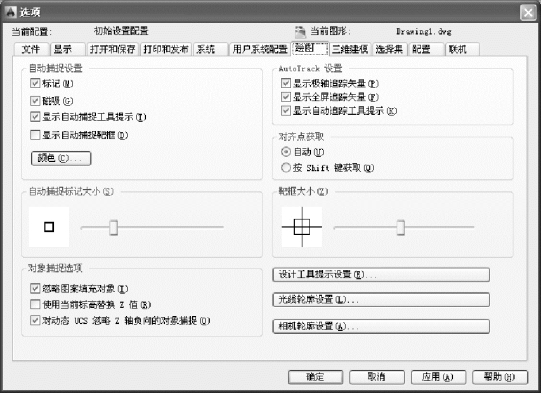Select 按 Shift 键获取 radio button
The image size is (541, 393).
tap(286, 168)
